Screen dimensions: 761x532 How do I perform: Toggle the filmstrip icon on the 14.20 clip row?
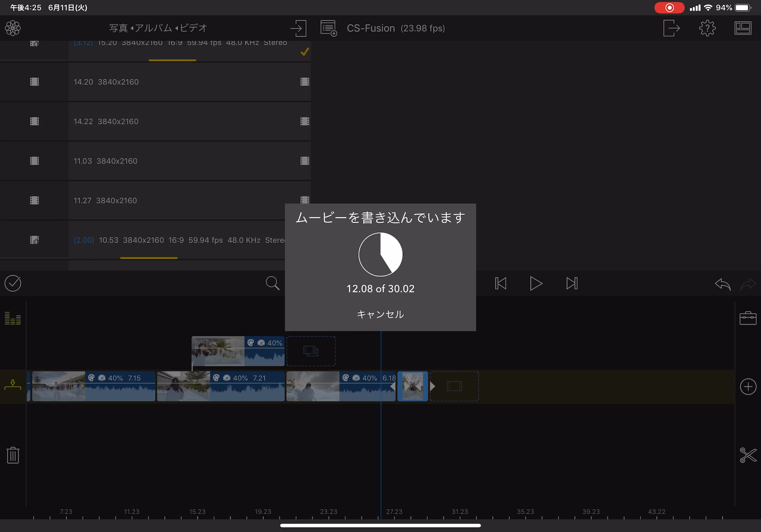[304, 82]
